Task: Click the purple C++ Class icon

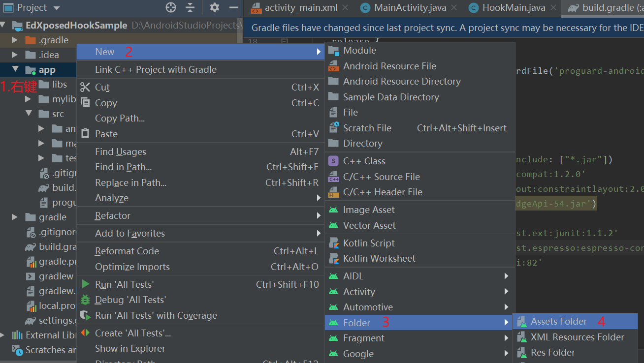Action: [334, 161]
